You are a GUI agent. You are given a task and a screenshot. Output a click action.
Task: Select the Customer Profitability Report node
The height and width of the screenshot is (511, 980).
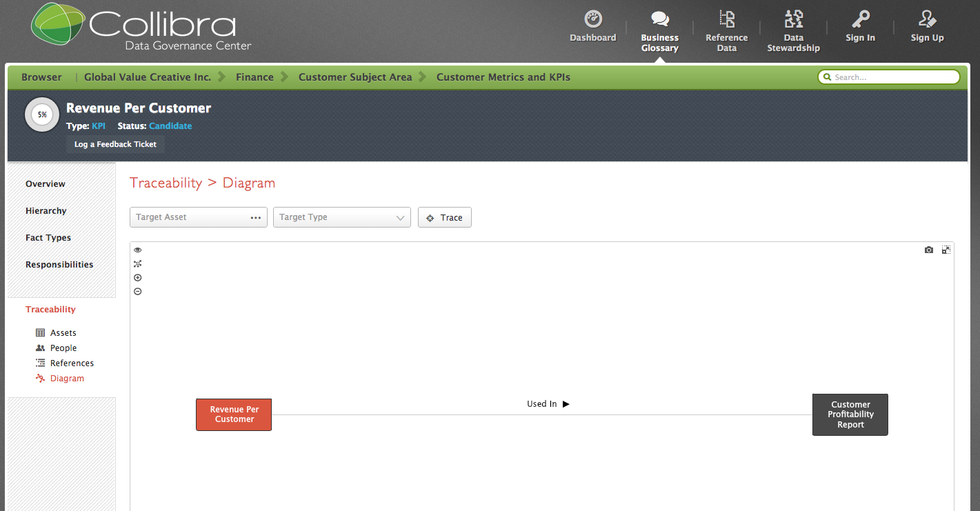850,414
